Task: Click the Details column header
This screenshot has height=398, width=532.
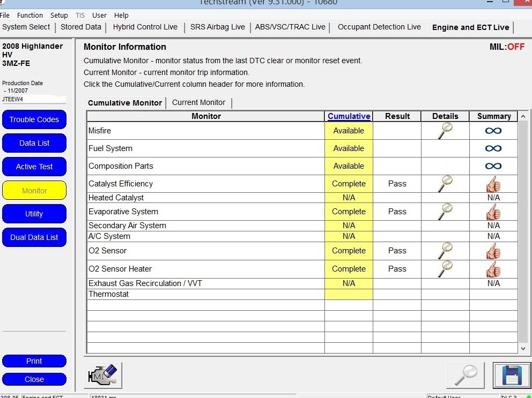Action: point(445,116)
